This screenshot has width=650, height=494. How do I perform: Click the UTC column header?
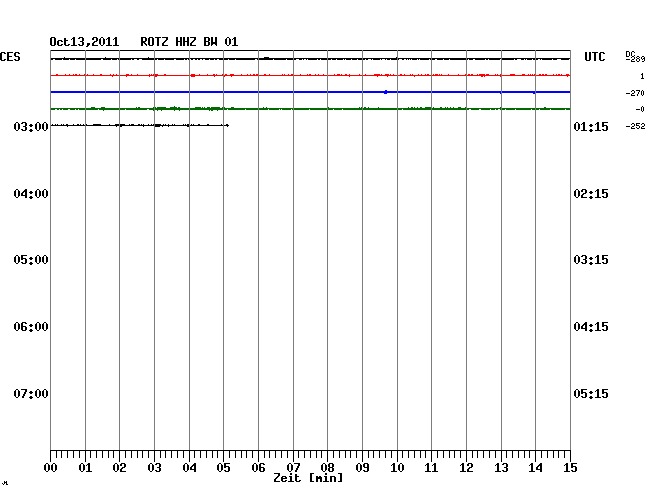[595, 57]
